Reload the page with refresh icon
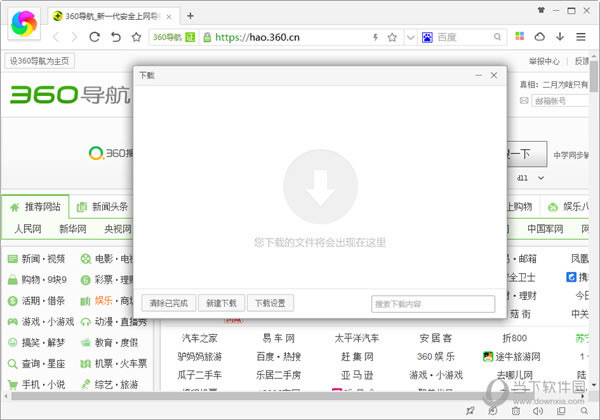 [95, 37]
